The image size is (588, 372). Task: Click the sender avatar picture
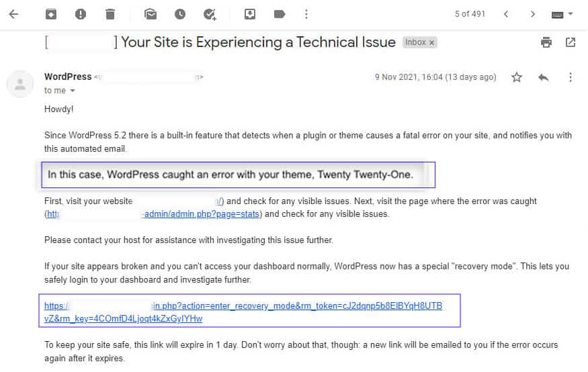20,84
